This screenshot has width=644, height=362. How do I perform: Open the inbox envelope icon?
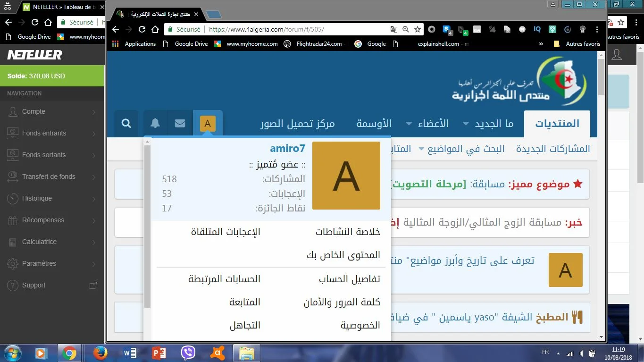[180, 124]
